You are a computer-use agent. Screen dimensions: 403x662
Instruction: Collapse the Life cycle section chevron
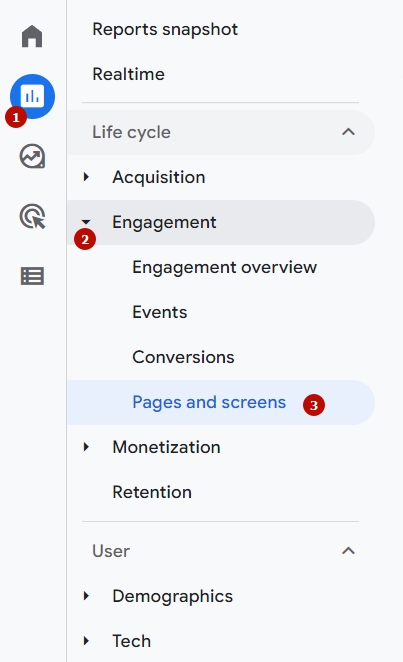(x=348, y=132)
